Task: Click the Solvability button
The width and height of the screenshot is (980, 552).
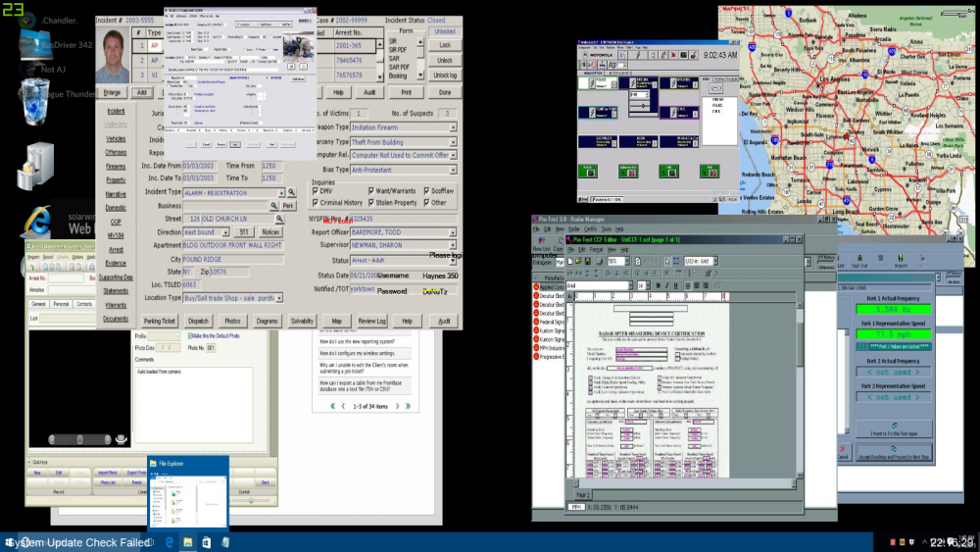Action: (x=302, y=321)
